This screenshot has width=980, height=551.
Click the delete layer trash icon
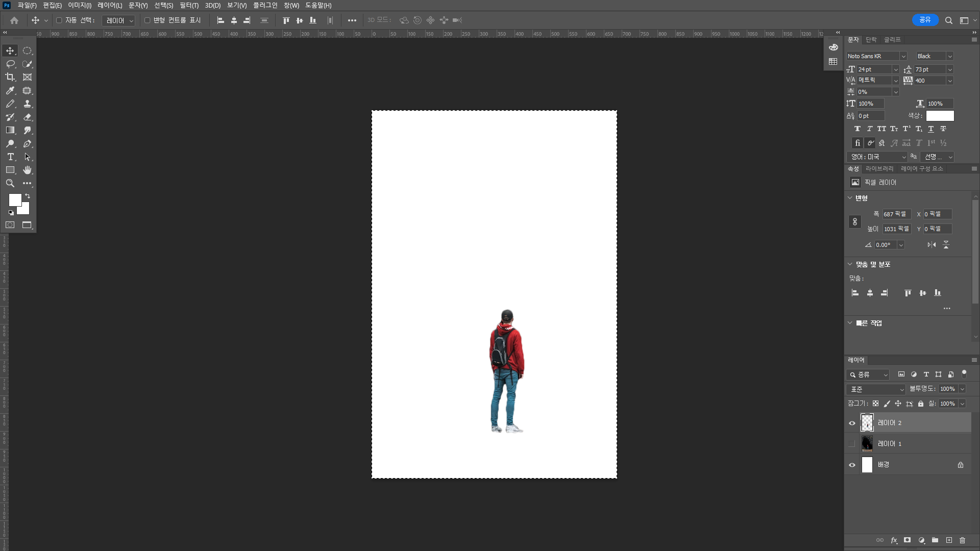pyautogui.click(x=962, y=540)
